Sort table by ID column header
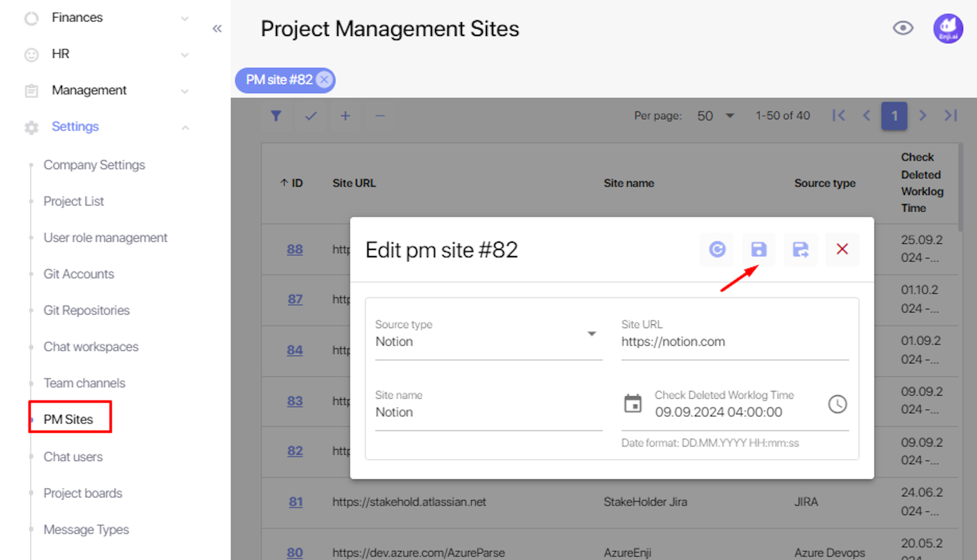Viewport: 977px width, 560px height. pos(292,183)
